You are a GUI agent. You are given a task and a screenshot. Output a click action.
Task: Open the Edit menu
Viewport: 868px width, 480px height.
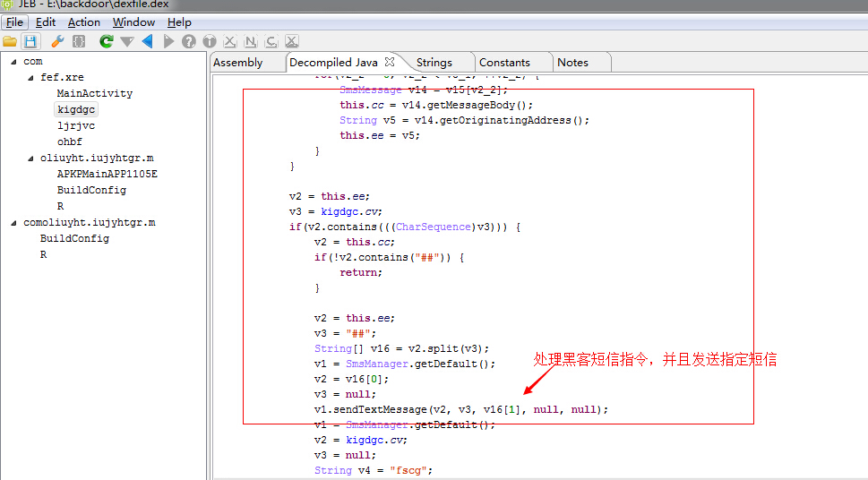46,22
